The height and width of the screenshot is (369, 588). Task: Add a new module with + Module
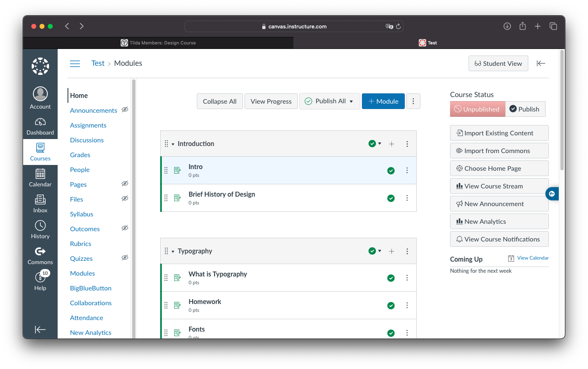point(383,101)
